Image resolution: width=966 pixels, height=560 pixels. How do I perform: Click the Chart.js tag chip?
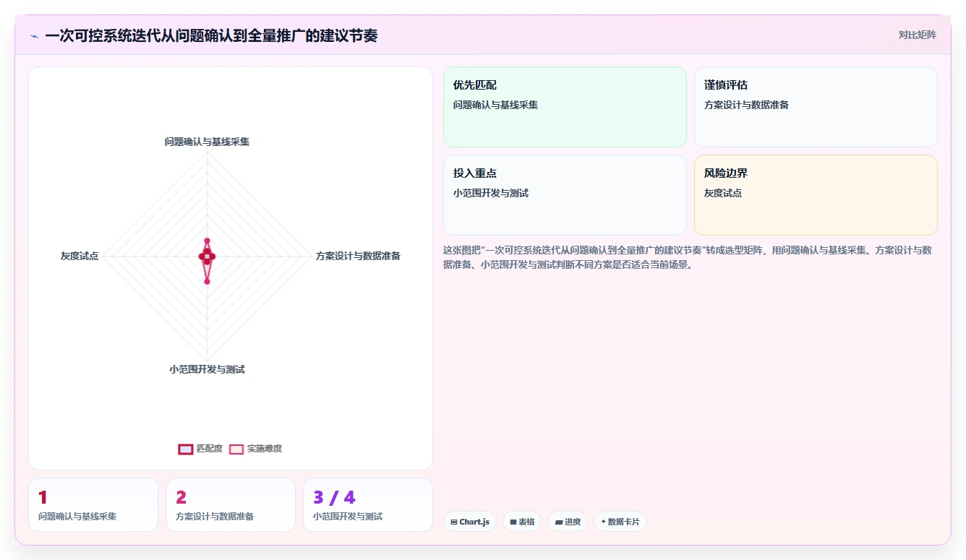[x=470, y=522]
